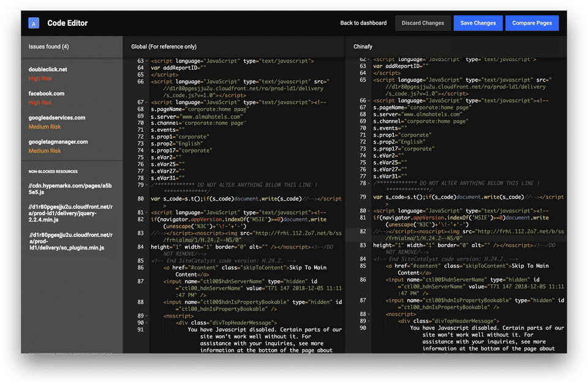Click the Issues found (4) panel header
588x385 pixels.
click(49, 47)
